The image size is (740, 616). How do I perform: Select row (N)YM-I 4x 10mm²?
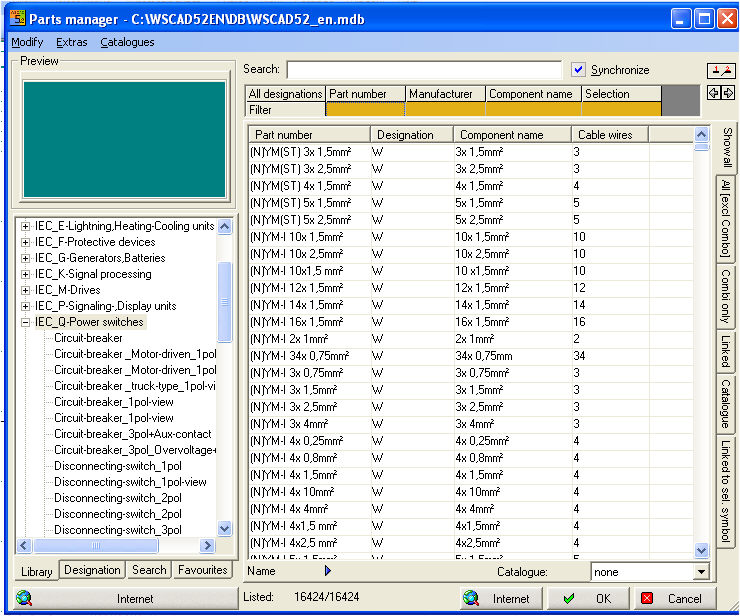[471, 492]
